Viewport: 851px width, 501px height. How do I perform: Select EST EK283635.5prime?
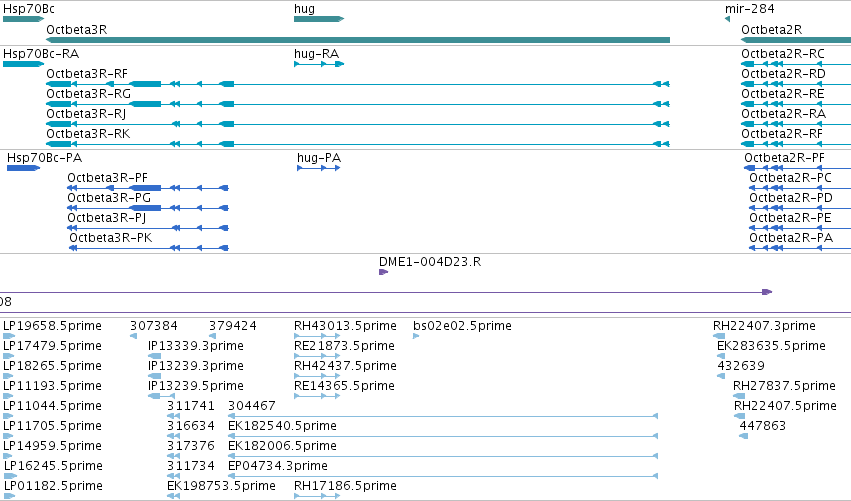[771, 346]
